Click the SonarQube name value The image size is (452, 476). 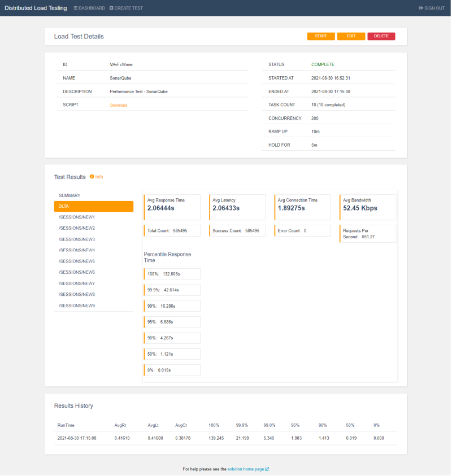pyautogui.click(x=120, y=78)
